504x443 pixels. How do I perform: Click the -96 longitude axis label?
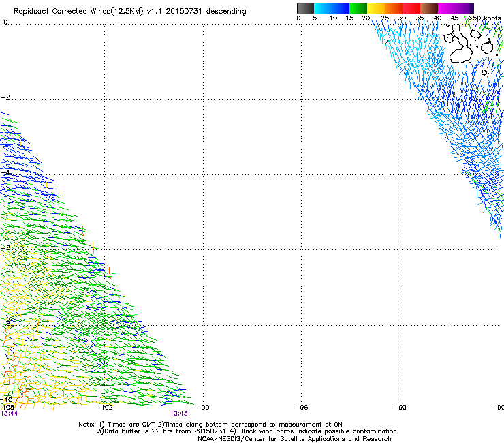pos(302,408)
